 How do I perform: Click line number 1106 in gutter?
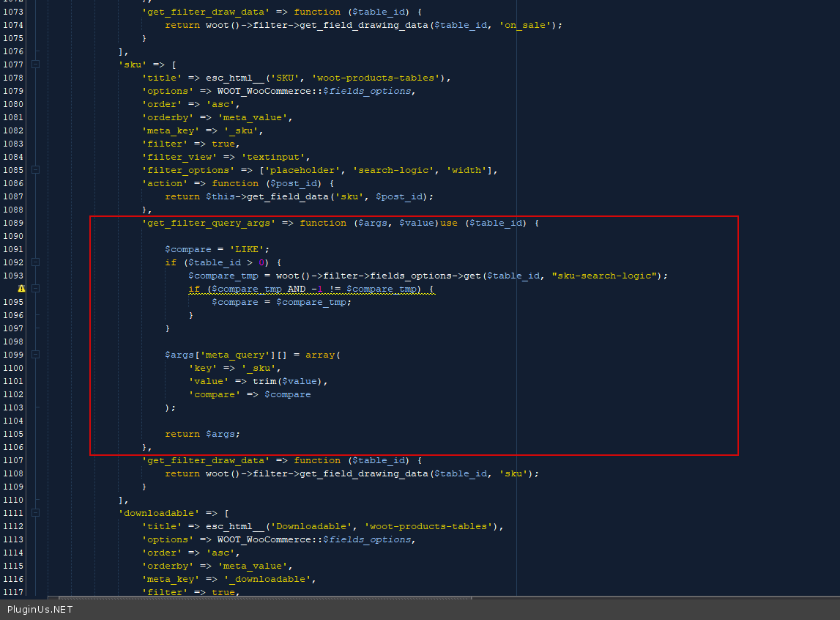pos(13,447)
